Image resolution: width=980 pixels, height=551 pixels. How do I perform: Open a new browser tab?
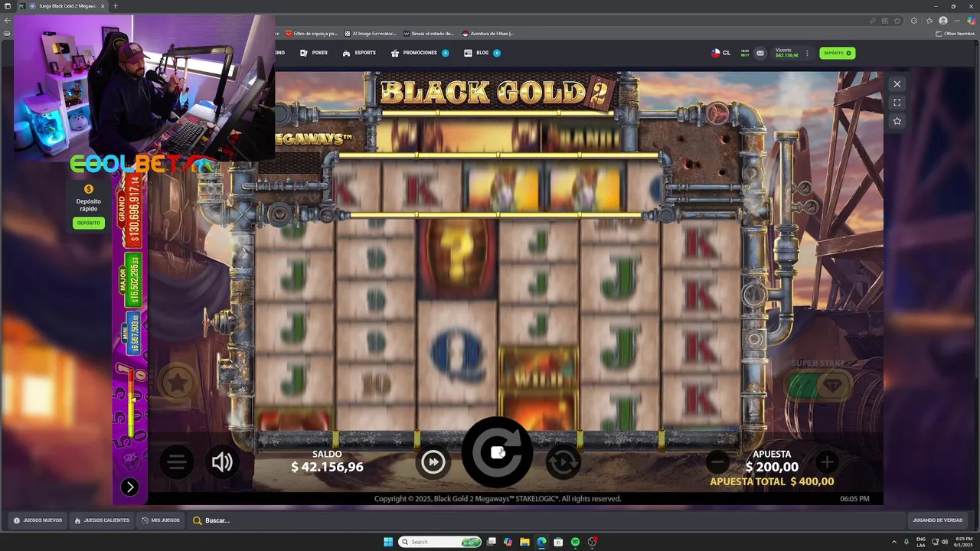[x=115, y=6]
